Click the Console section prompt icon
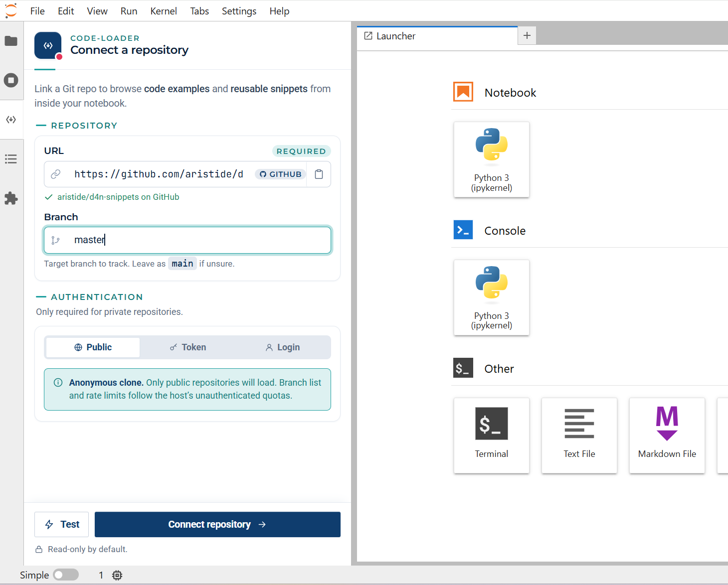Viewport: 728px width, 585px height. [463, 230]
